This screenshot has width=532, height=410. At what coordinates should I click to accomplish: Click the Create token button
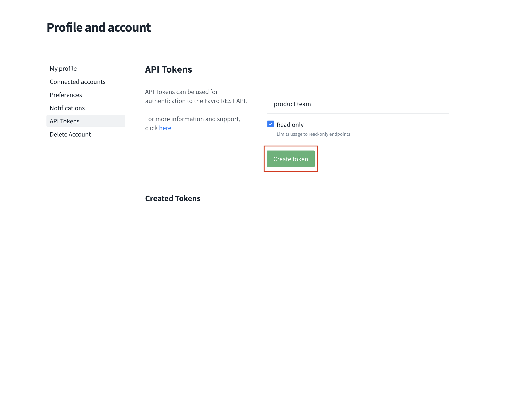click(291, 159)
